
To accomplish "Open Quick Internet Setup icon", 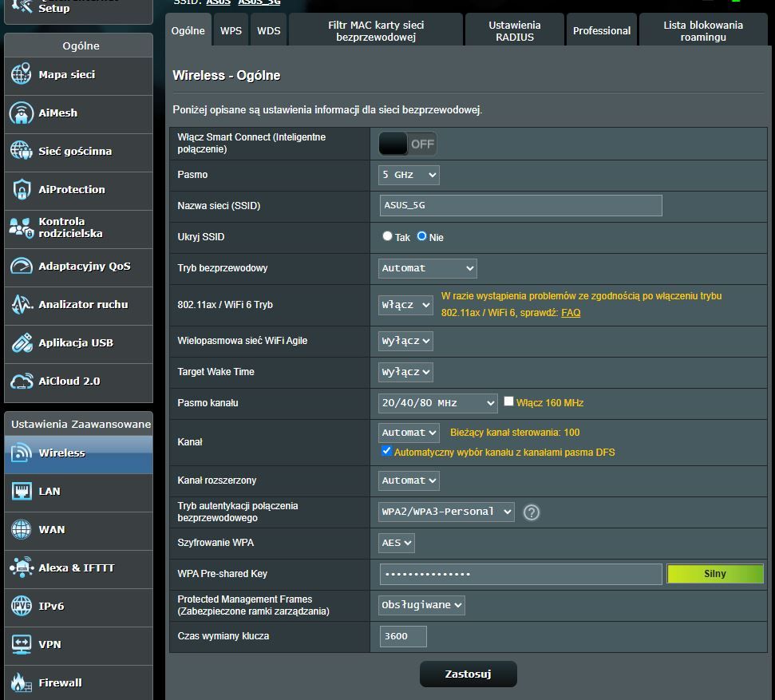I will pyautogui.click(x=22, y=6).
